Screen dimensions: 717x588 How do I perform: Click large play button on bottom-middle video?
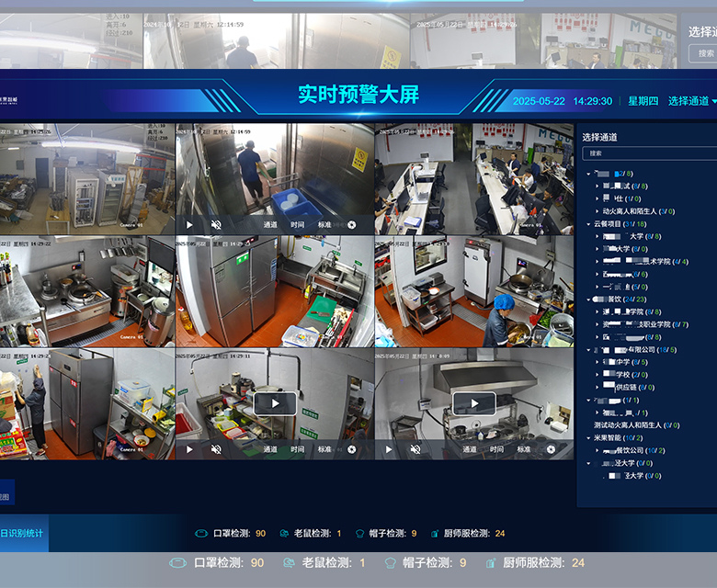pyautogui.click(x=275, y=403)
